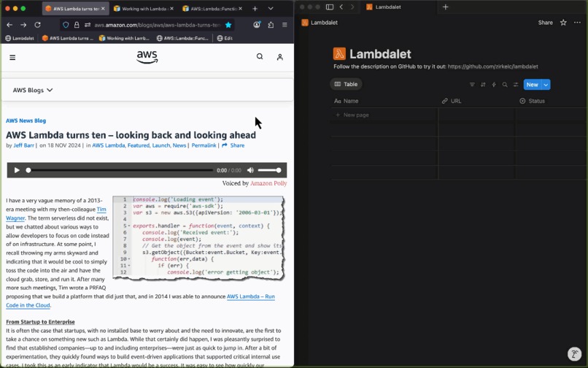The image size is (588, 368).
Task: Open the GitHub lambdalet repository link
Action: 492,66
